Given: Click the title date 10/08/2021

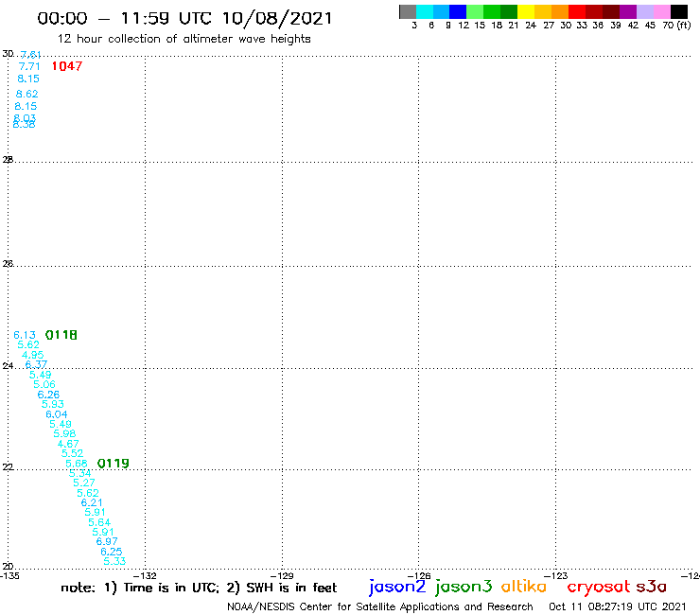Looking at the screenshot, I should coord(277,18).
